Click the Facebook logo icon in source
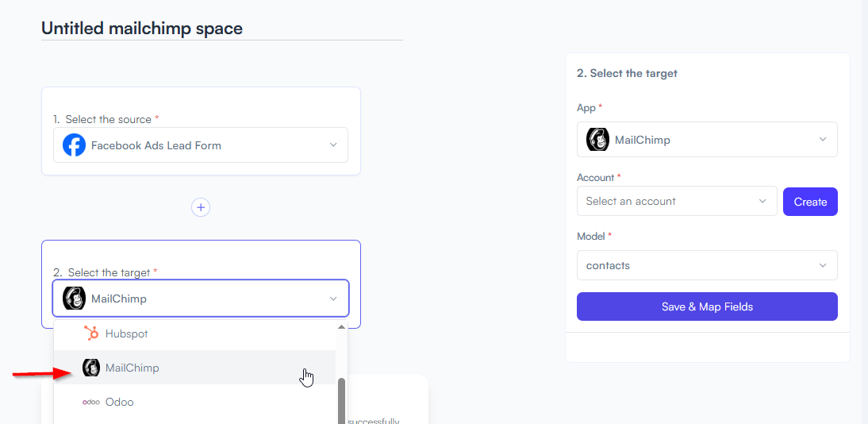This screenshot has height=424, width=868. click(x=74, y=145)
